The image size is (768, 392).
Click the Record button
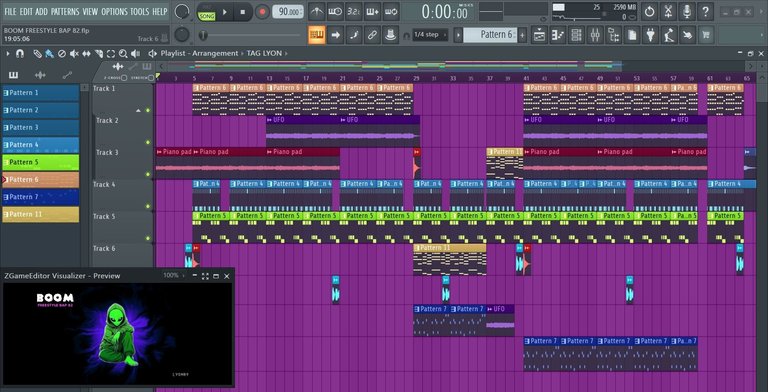[x=263, y=12]
